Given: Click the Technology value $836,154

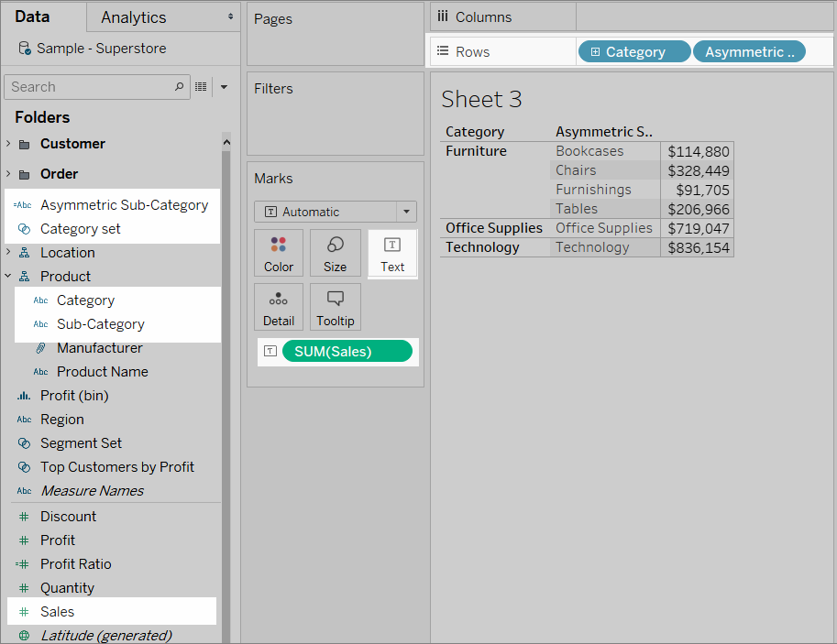Looking at the screenshot, I should (x=699, y=247).
